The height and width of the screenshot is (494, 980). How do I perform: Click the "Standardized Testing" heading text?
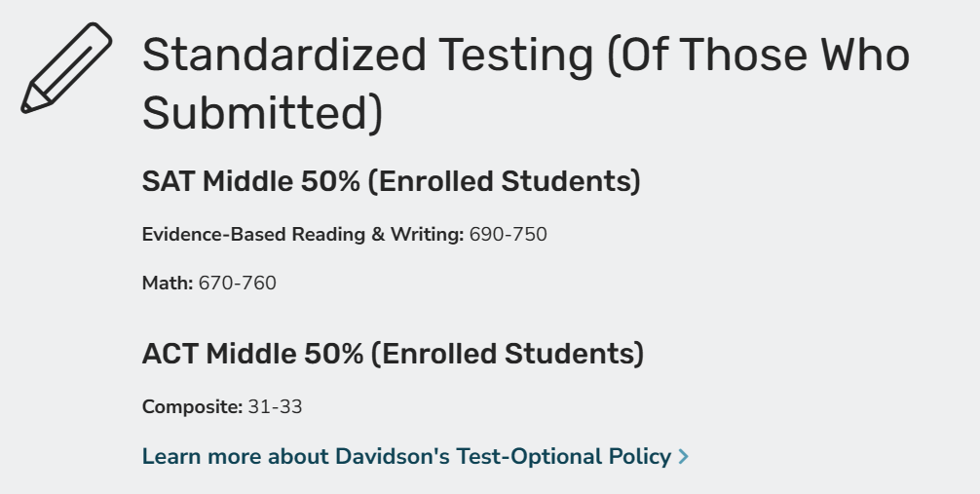[367, 56]
